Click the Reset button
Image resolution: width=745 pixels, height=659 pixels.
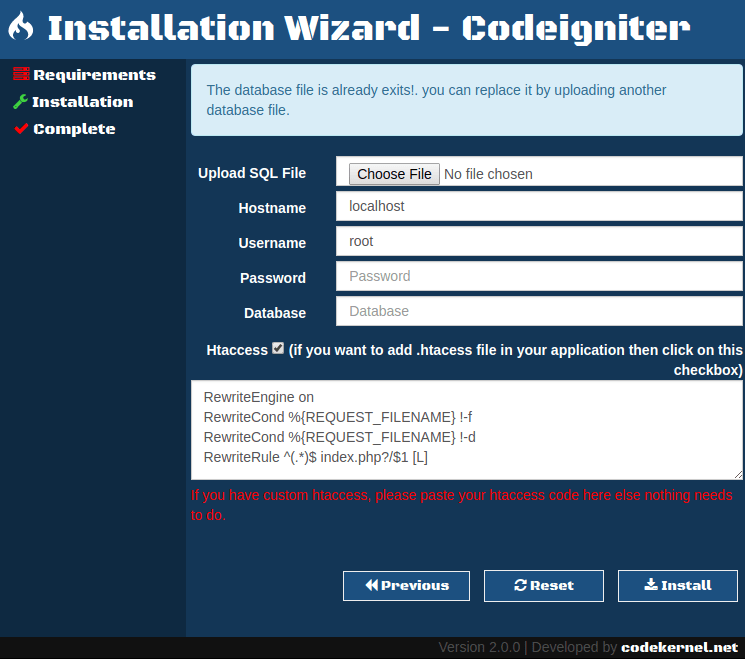[544, 586]
